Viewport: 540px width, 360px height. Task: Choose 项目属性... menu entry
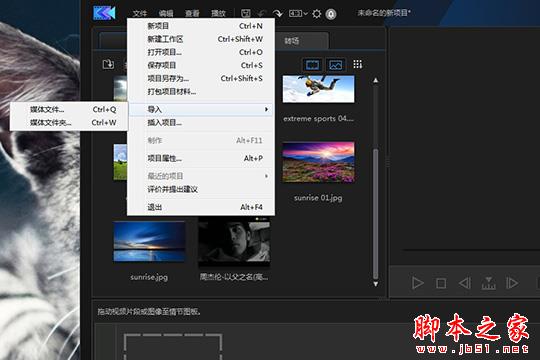pyautogui.click(x=201, y=158)
